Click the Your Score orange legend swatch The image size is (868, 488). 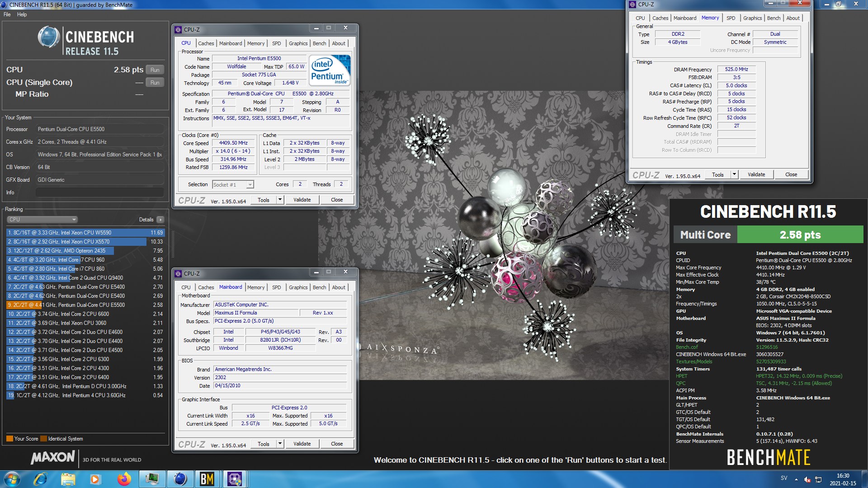9,438
